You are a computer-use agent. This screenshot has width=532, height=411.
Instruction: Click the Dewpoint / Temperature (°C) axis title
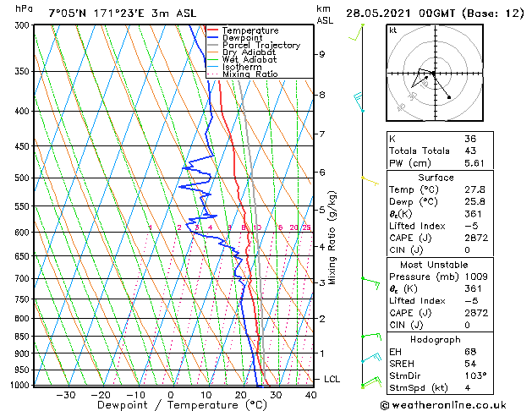pyautogui.click(x=182, y=405)
